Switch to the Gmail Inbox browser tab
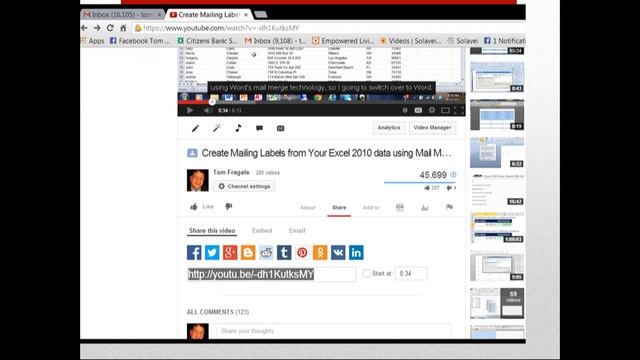This screenshot has width=640, height=360. (122, 15)
